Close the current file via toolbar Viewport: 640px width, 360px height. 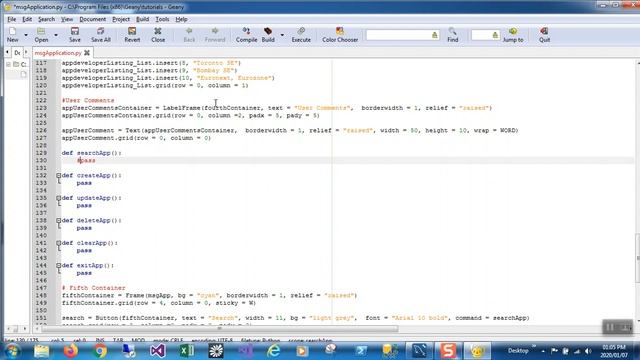[x=158, y=35]
